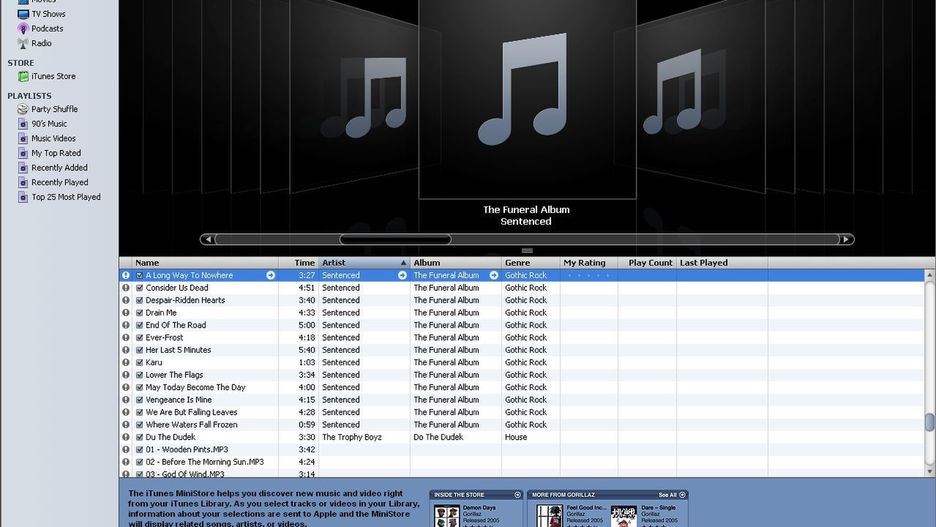
Task: Toggle the Lower The Flags checkbox
Action: tap(140, 375)
